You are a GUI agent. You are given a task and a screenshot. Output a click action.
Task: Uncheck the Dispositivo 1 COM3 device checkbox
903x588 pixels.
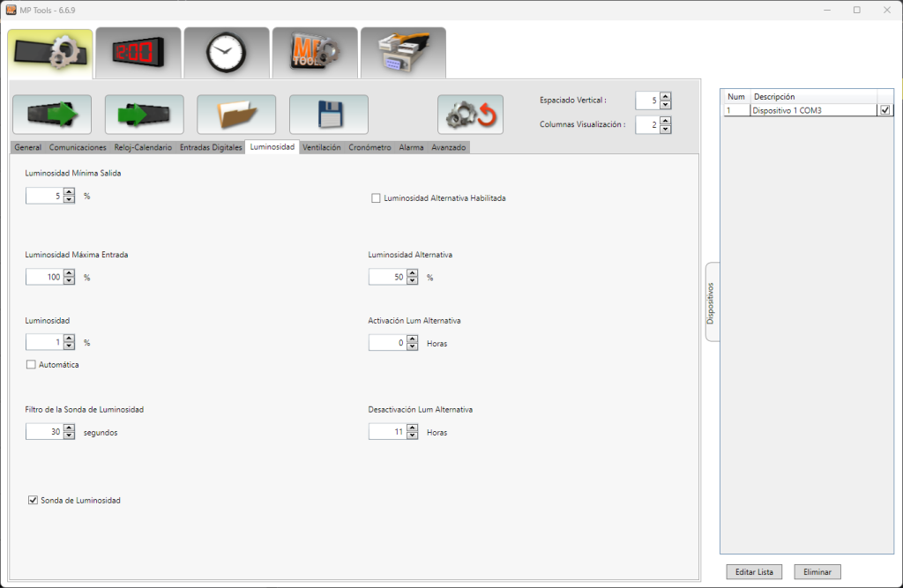(x=885, y=110)
